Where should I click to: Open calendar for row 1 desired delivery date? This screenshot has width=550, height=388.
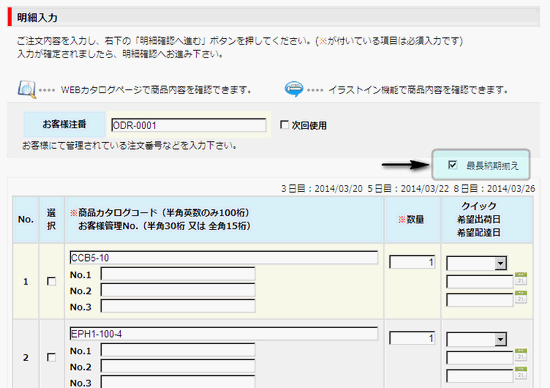tap(521, 297)
